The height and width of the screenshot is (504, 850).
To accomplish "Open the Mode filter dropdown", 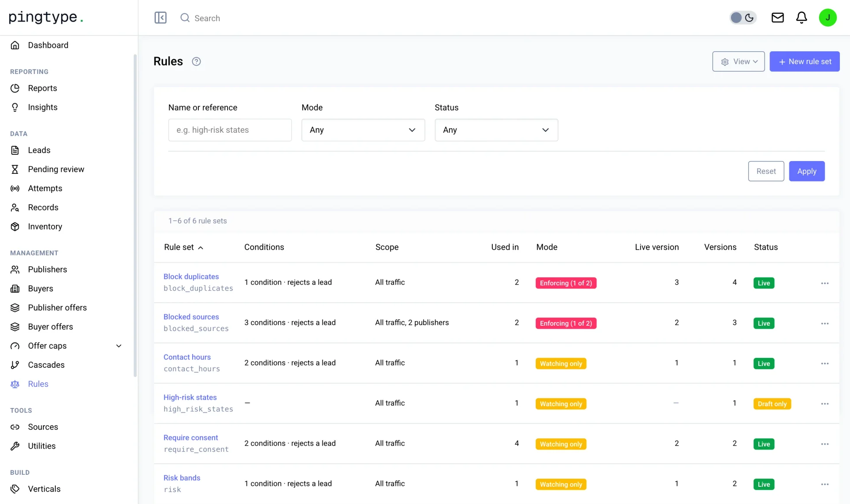I will coord(363,130).
